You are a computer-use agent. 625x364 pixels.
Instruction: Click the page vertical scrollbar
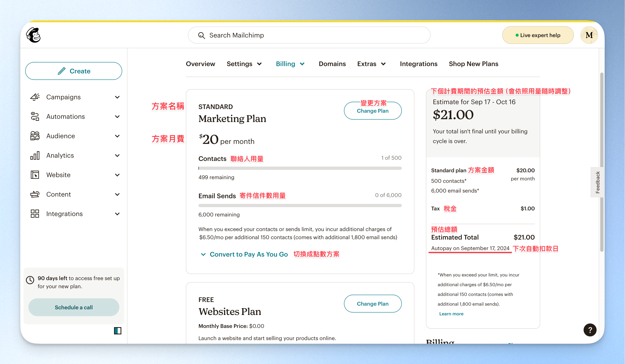(x=602, y=162)
